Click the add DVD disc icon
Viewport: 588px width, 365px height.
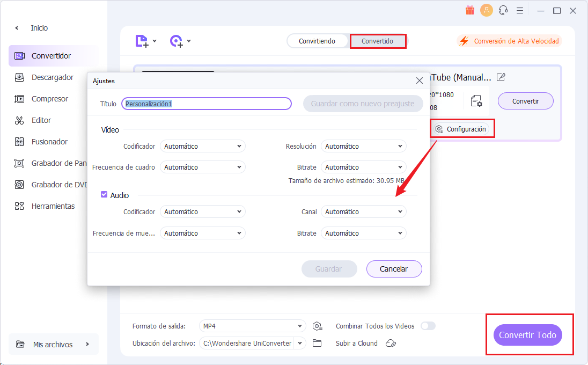click(177, 41)
